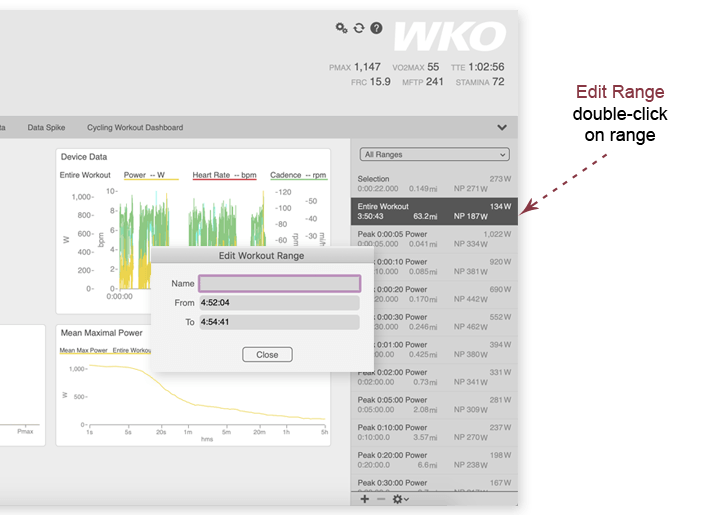
Task: Select the 690W 0:00:20 Power range
Action: pos(445,294)
